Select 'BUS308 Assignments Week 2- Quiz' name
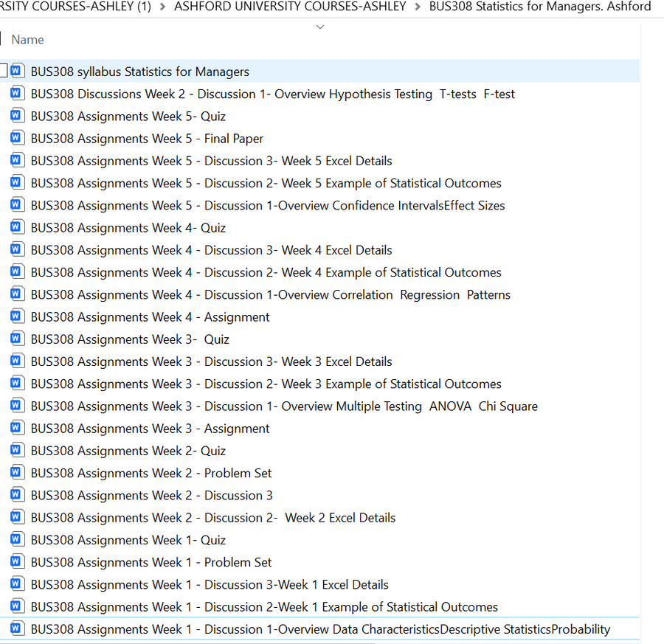Screen dimensions: 664x644 pos(128,451)
